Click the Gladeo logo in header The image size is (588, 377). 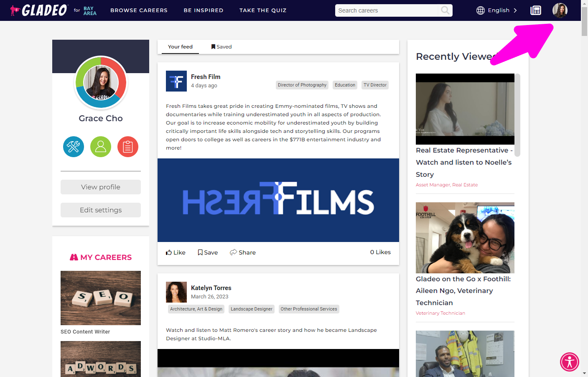(x=38, y=10)
